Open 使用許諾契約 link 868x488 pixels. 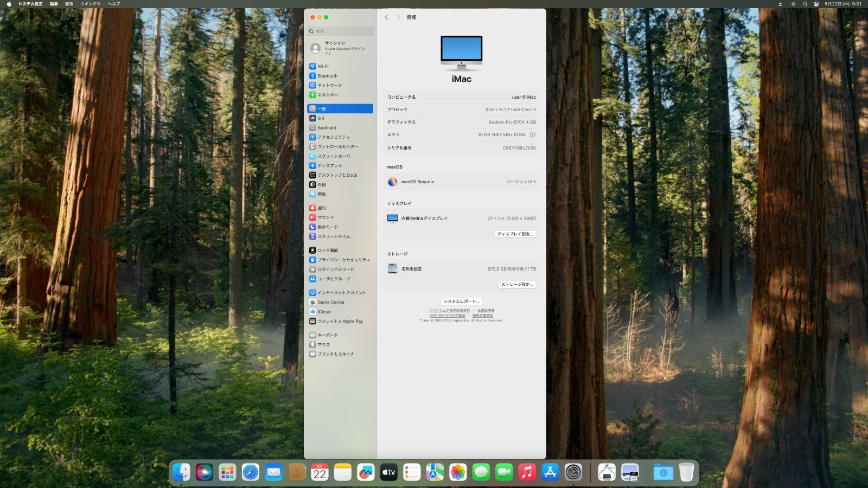483,316
